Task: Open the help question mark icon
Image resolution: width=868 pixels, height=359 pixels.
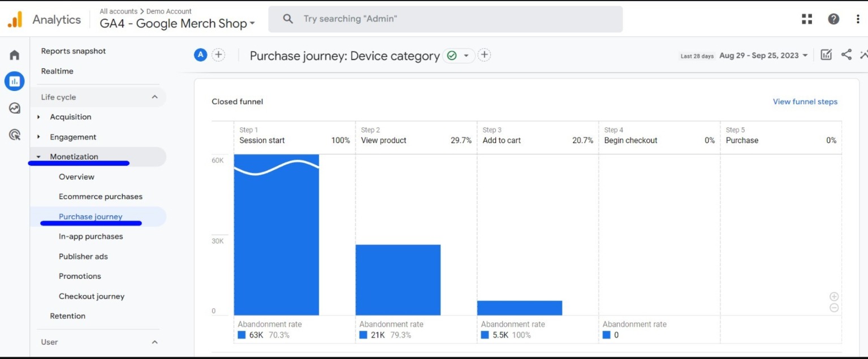Action: (834, 19)
